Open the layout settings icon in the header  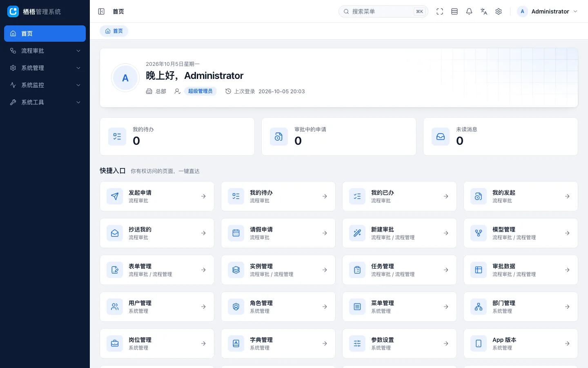454,11
